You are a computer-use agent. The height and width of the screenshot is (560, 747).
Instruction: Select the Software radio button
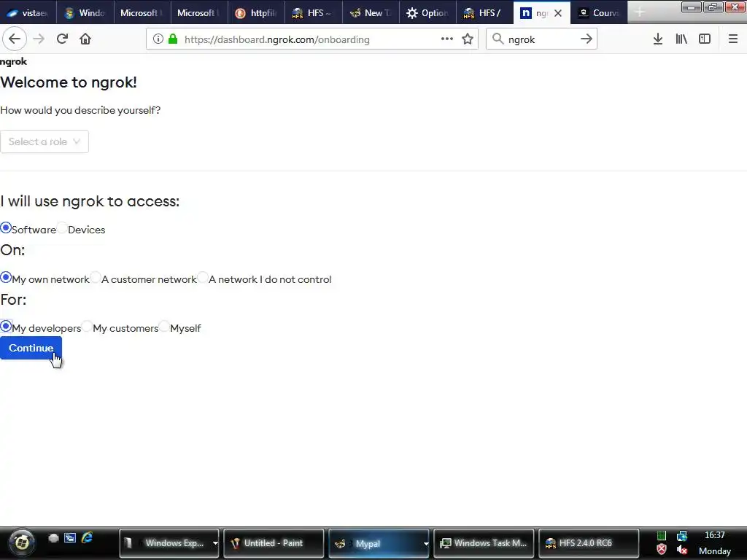pyautogui.click(x=6, y=227)
